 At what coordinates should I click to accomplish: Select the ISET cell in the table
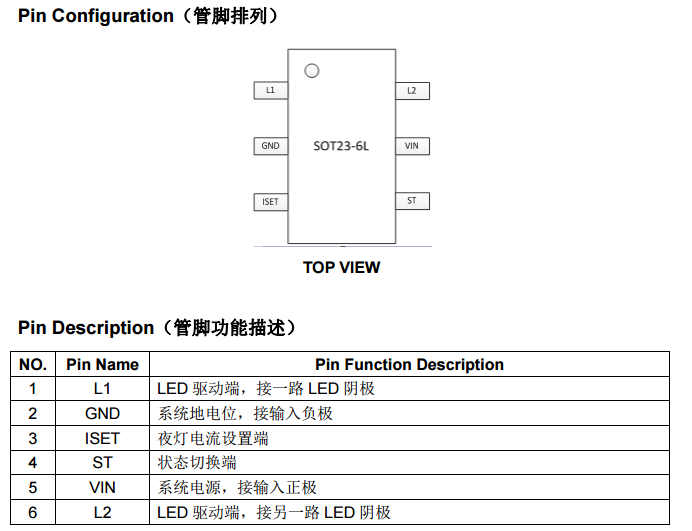point(102,438)
